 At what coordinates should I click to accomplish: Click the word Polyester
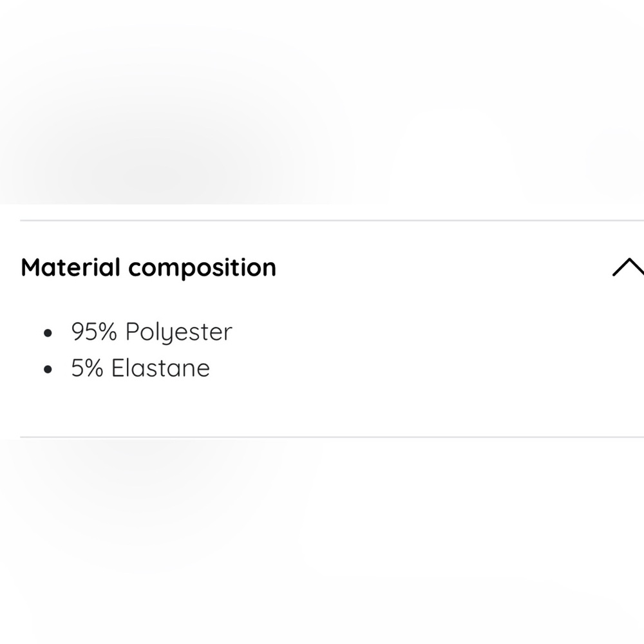(x=179, y=332)
